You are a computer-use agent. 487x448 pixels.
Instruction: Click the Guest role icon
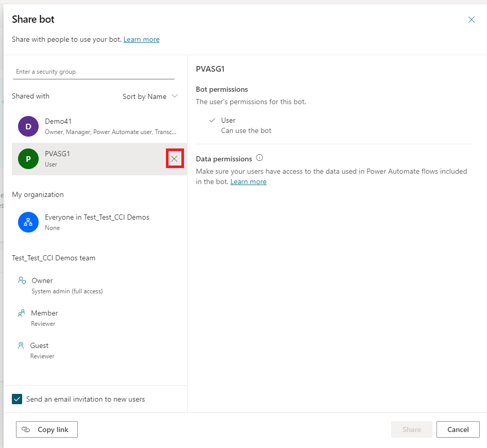[21, 345]
